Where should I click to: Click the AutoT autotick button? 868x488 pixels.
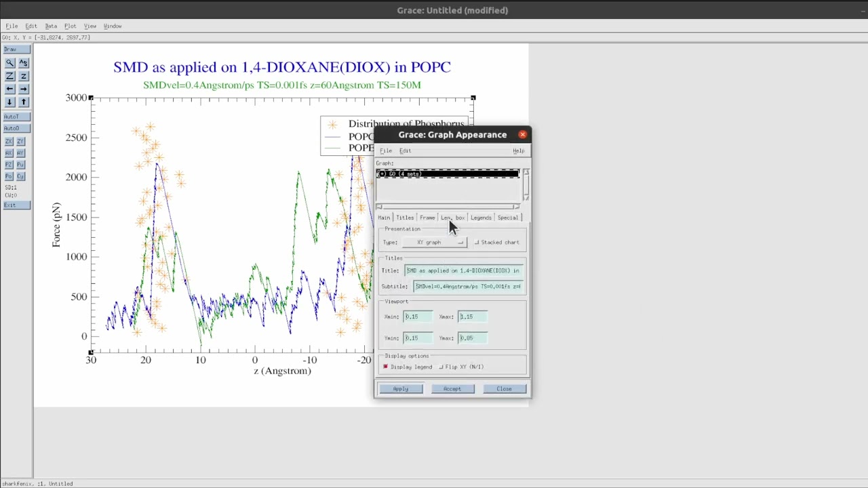click(16, 117)
